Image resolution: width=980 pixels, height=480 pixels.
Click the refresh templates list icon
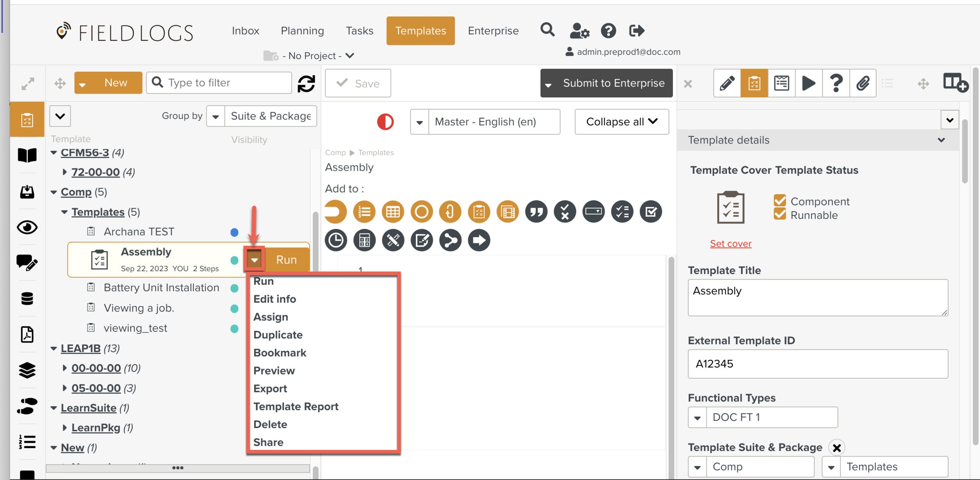click(x=306, y=83)
